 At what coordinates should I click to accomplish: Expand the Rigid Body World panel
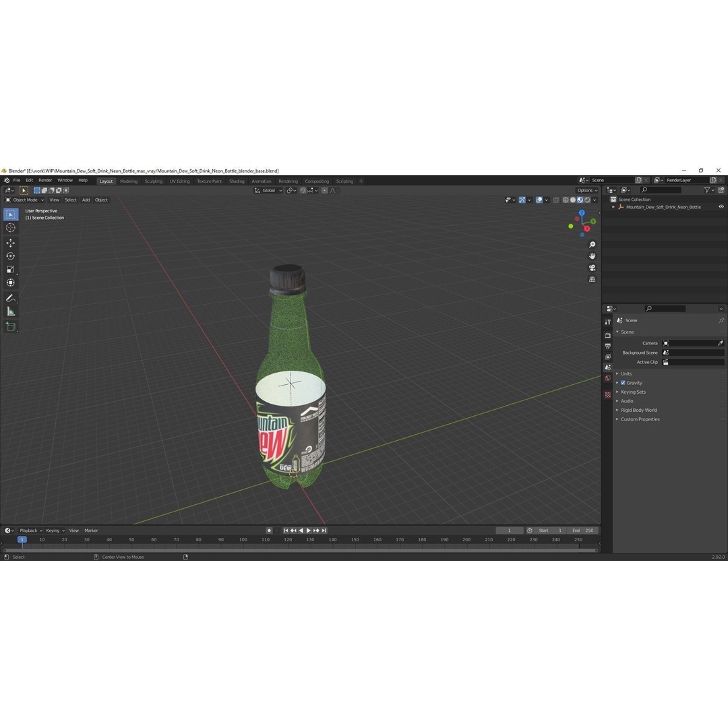point(639,410)
